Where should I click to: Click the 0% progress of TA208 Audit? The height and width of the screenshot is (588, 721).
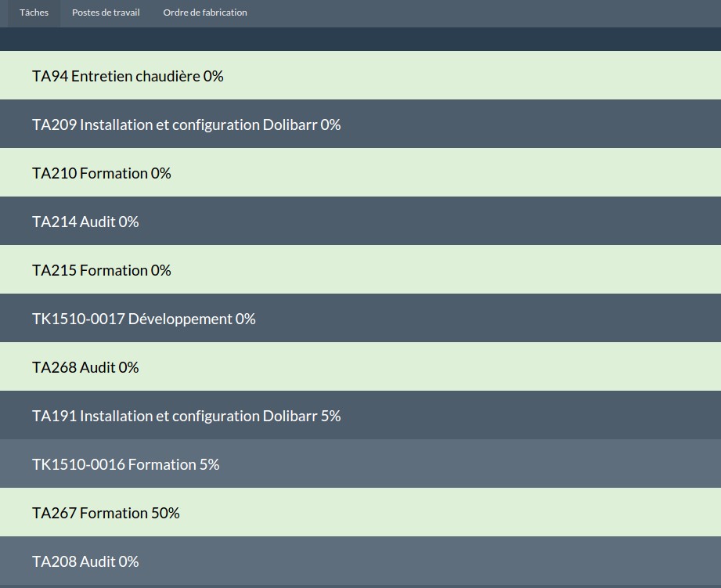click(x=129, y=561)
